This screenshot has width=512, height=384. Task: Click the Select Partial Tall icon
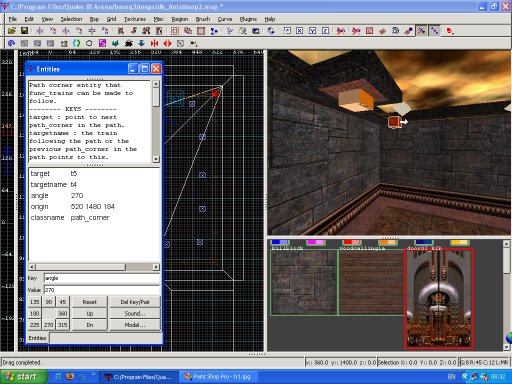pos(146,31)
